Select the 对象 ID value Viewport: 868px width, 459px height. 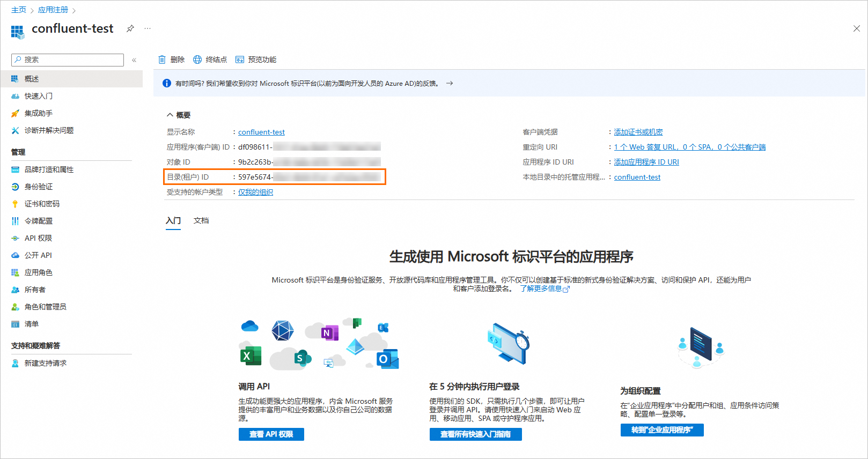(x=310, y=162)
